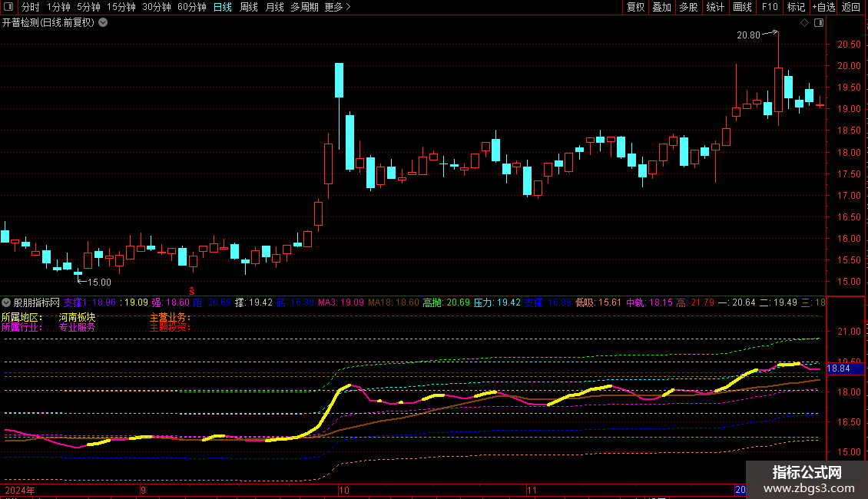Viewport: 868px width, 499px height.
Task: Open F10 company info
Action: click(x=770, y=7)
